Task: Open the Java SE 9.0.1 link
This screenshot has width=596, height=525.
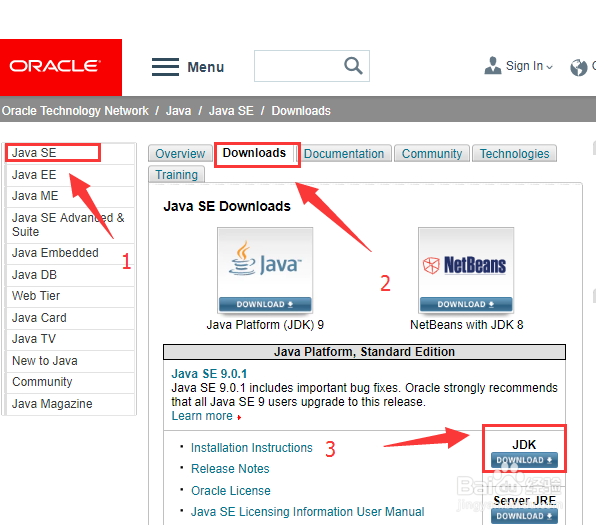Action: pyautogui.click(x=209, y=374)
